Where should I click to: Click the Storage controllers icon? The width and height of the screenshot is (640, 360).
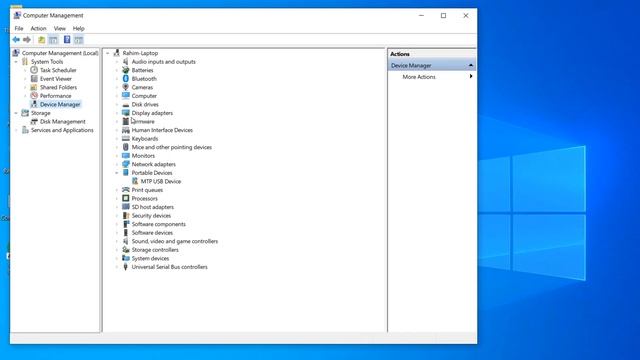(x=126, y=250)
